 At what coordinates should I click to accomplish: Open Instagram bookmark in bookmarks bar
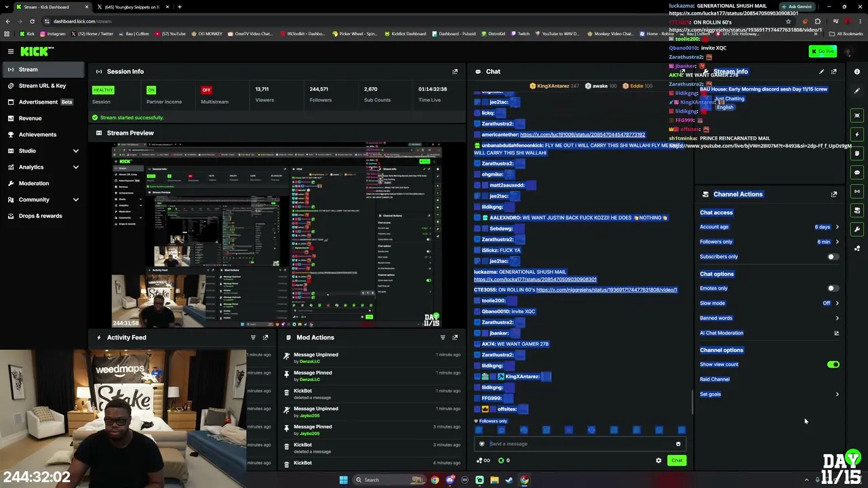53,34
